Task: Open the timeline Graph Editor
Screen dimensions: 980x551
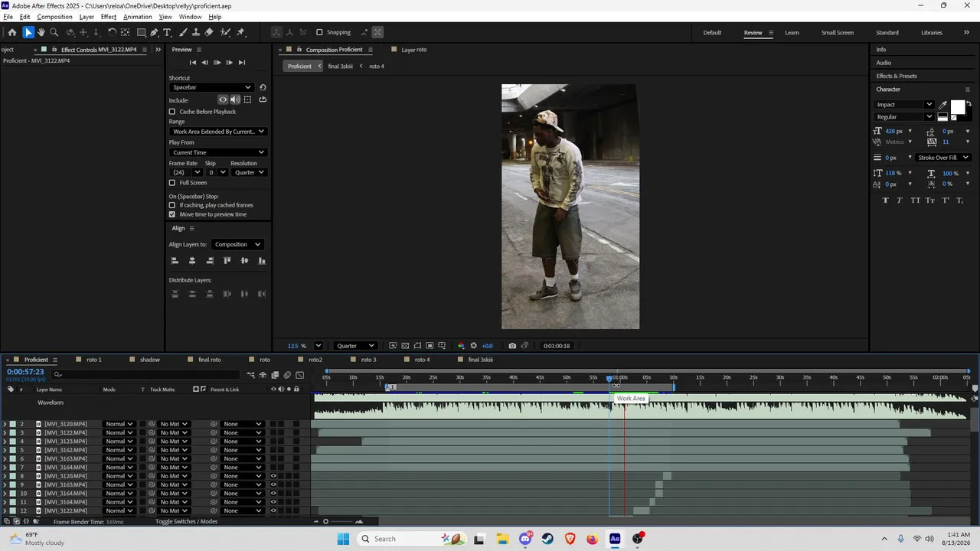Action: [300, 375]
